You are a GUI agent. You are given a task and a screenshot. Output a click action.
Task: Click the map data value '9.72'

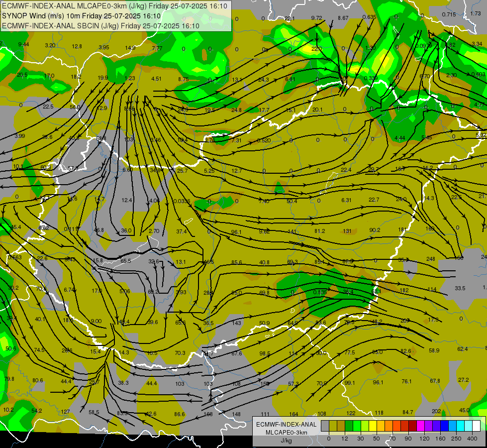[x=317, y=18]
